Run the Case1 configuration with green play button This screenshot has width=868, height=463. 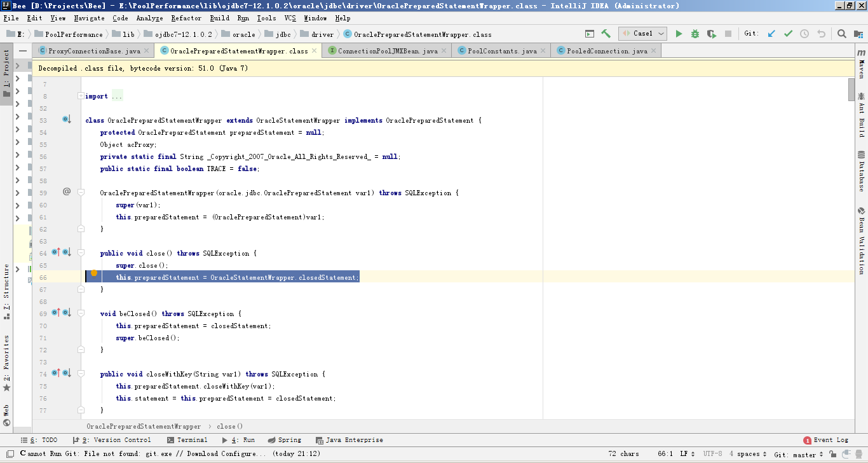pos(679,34)
